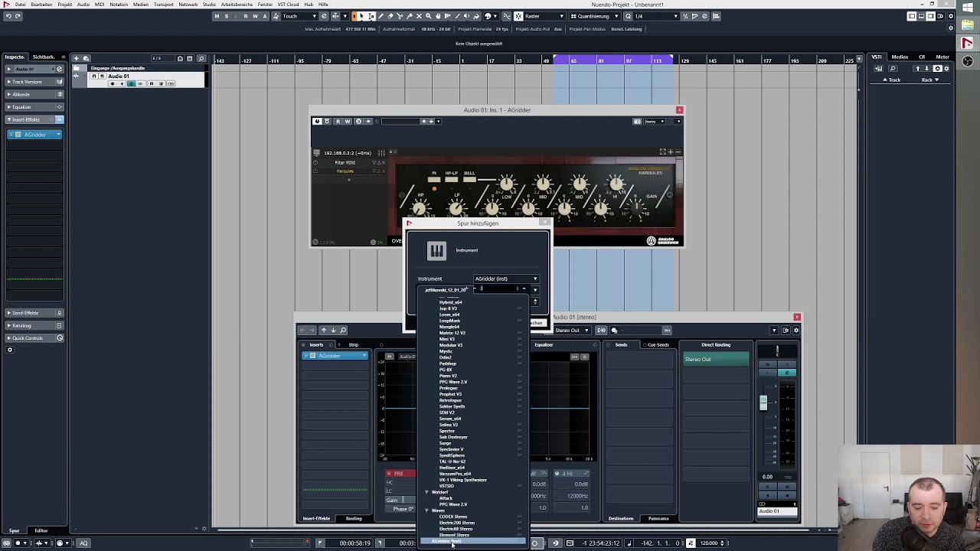
Task: Open the Raster snap type dropdown
Action: [544, 16]
